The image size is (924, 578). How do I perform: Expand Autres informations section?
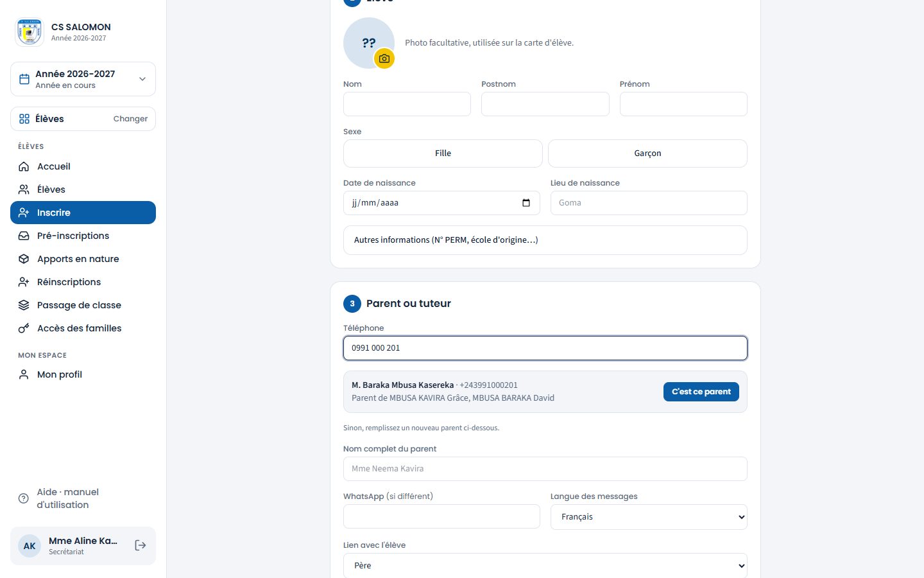545,240
